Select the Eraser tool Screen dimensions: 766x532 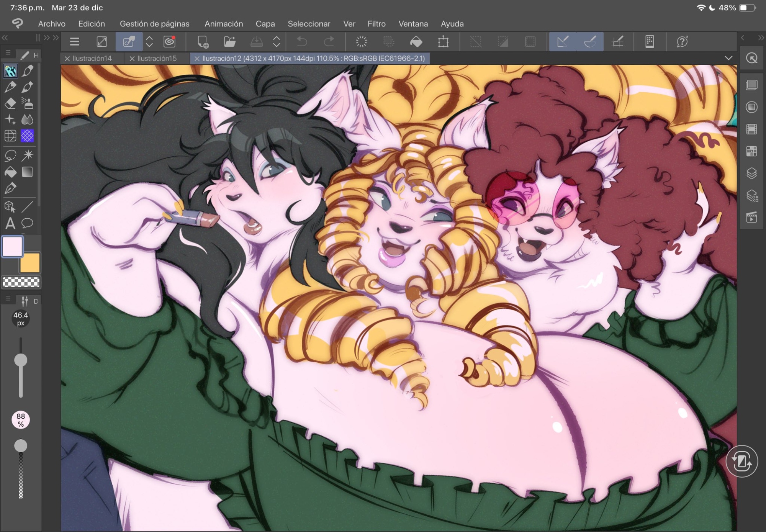(x=10, y=103)
